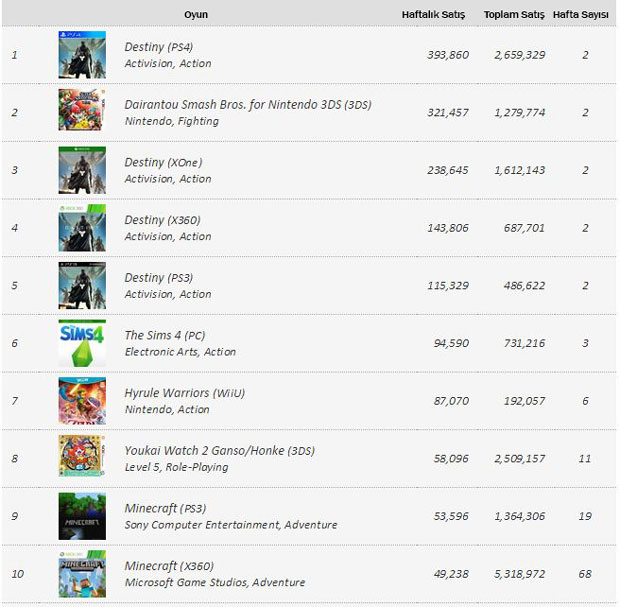620x607 pixels.
Task: Click the Destiny X360 box art
Action: 82,228
